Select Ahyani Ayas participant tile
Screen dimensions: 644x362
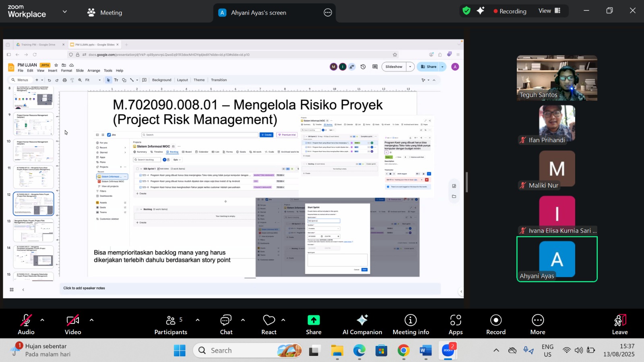click(557, 259)
